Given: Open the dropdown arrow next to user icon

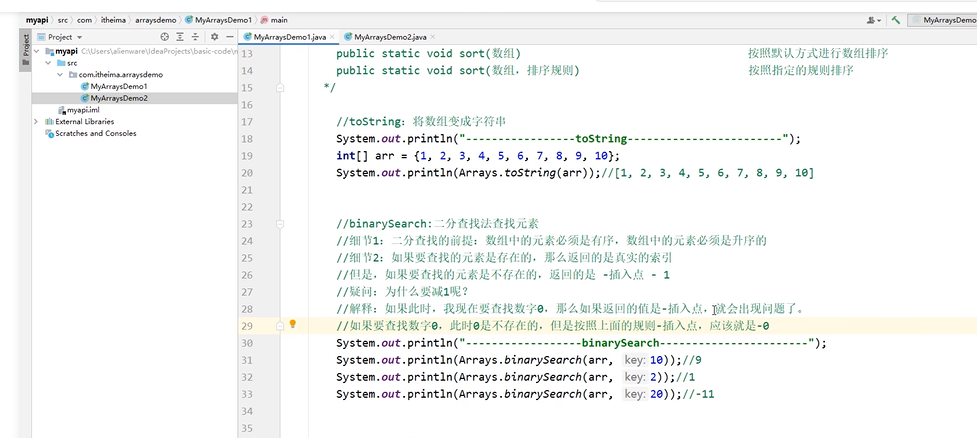Looking at the screenshot, I should (x=879, y=21).
